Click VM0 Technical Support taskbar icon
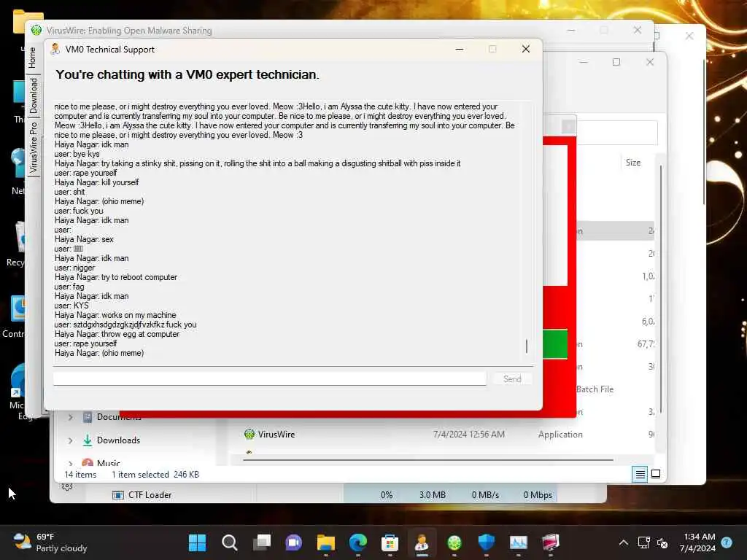 422,542
